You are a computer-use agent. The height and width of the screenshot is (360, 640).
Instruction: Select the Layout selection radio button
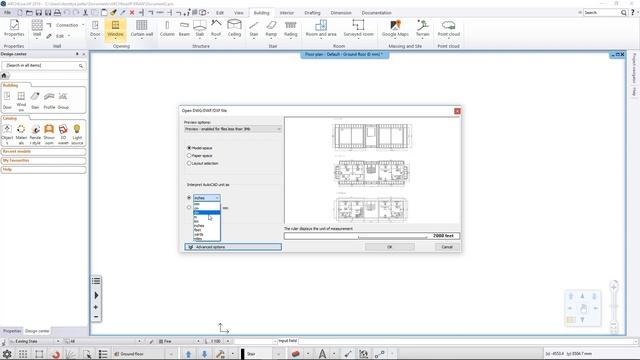pos(189,163)
